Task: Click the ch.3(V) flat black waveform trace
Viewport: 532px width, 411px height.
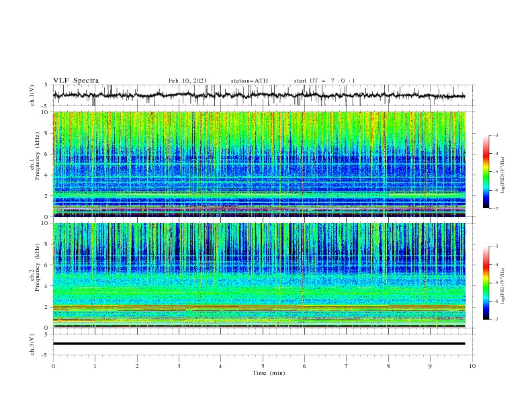Action: pyautogui.click(x=259, y=344)
